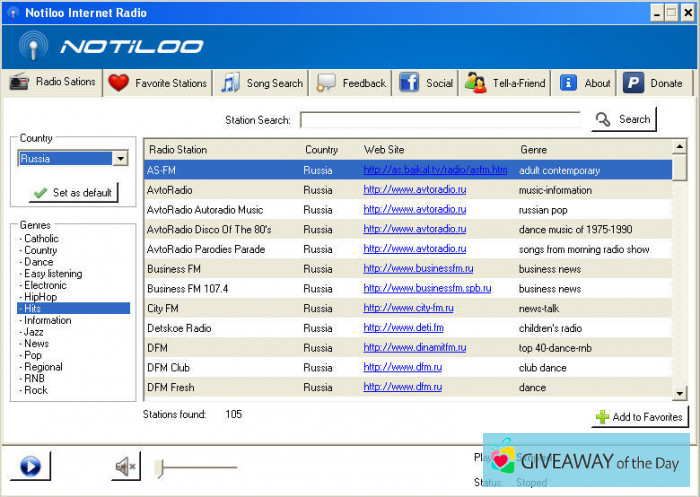
Task: Mute the volume with the speaker icon
Action: coord(125,466)
